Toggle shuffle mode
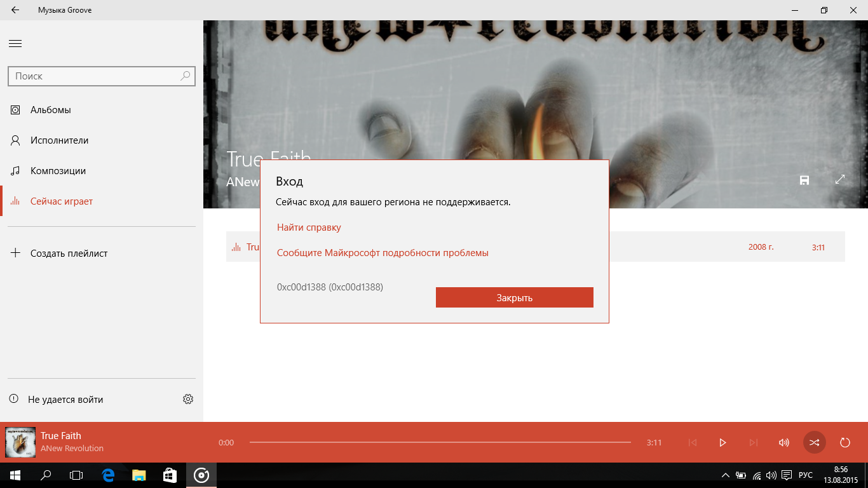 [815, 442]
